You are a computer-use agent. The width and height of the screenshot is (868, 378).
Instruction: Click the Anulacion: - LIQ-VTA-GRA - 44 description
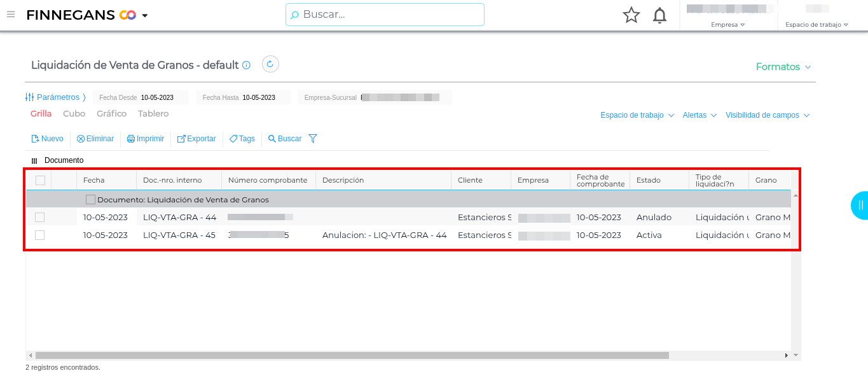click(384, 235)
